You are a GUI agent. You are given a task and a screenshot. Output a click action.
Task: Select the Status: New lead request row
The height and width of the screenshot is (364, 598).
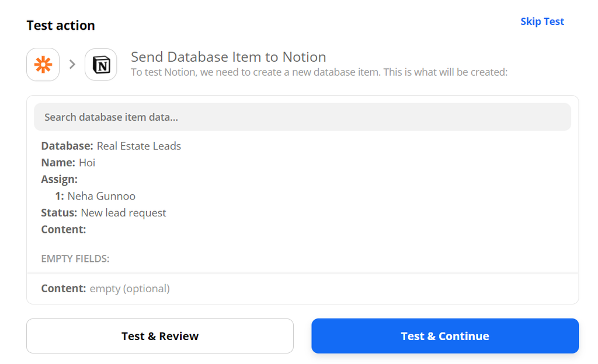103,212
